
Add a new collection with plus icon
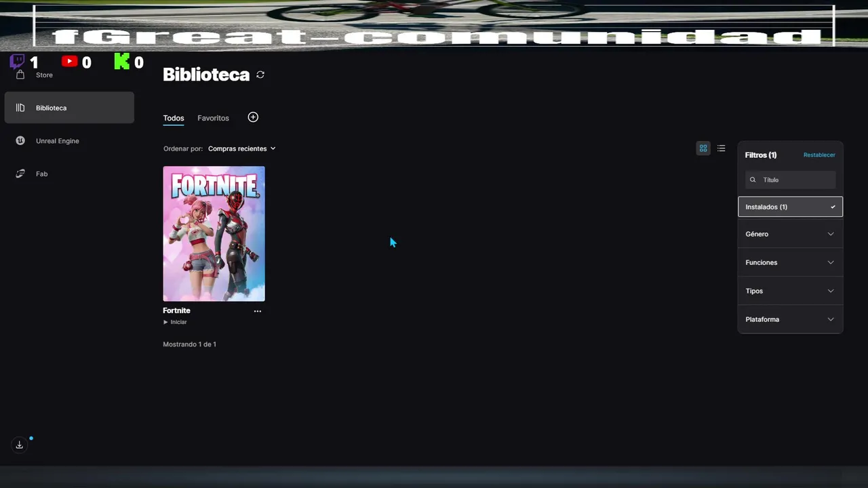coord(253,117)
